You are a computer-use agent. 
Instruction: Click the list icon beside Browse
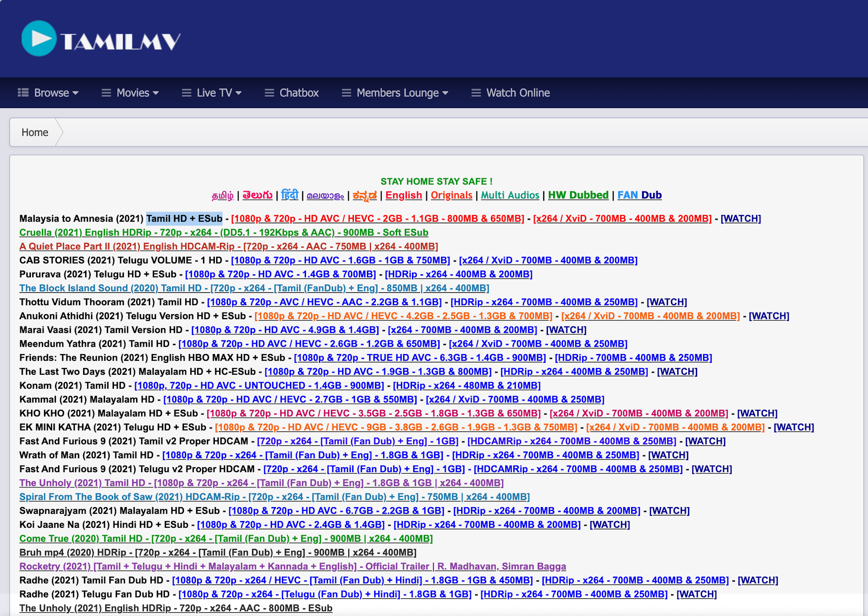(23, 92)
